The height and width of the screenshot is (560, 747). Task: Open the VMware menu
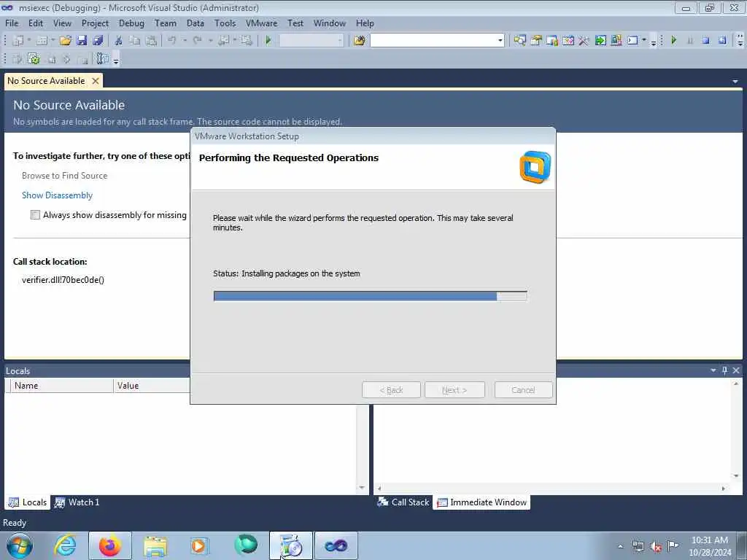(261, 23)
